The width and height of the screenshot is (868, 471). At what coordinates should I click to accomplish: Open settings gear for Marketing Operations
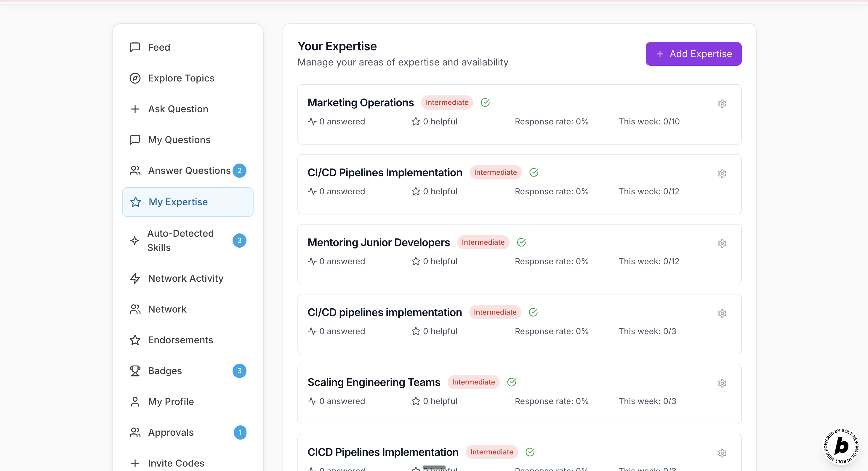pos(722,104)
